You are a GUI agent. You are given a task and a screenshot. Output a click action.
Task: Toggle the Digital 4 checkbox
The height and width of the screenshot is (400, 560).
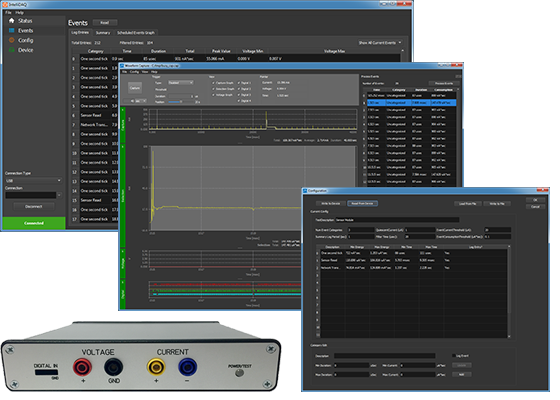[239, 101]
